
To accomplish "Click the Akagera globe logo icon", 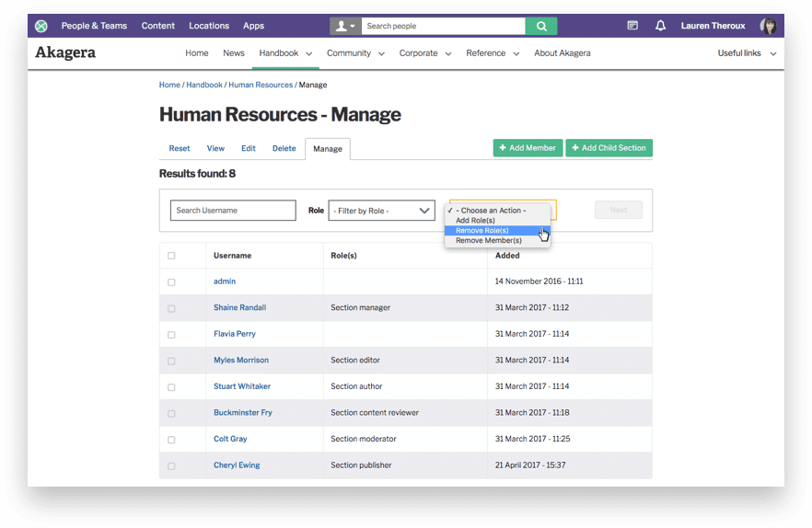I will pyautogui.click(x=41, y=26).
